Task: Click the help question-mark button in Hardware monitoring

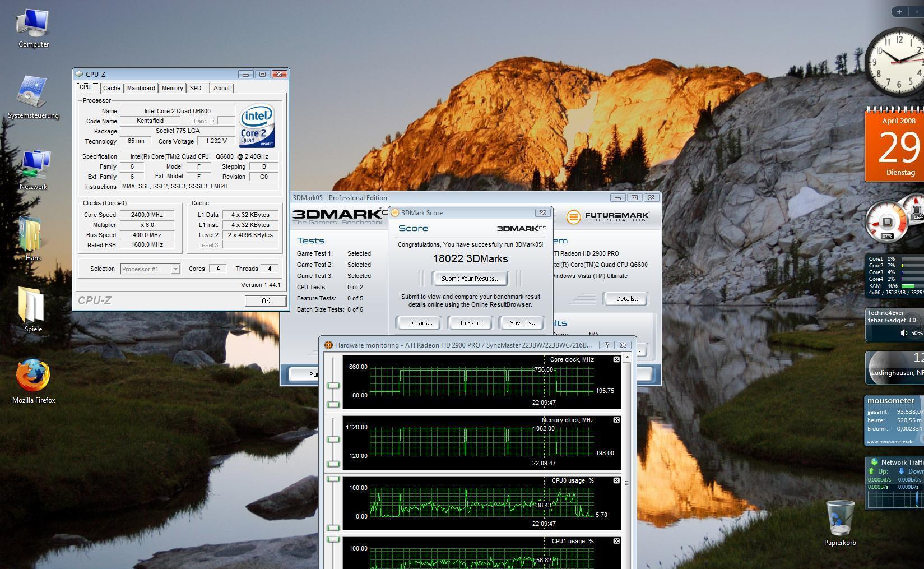Action: coord(606,345)
